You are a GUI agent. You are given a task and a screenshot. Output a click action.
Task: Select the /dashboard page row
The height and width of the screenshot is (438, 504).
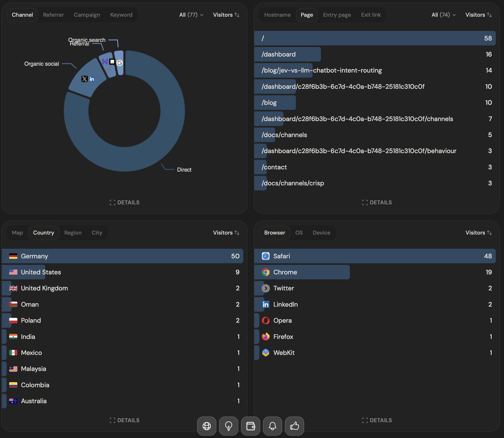pos(375,54)
